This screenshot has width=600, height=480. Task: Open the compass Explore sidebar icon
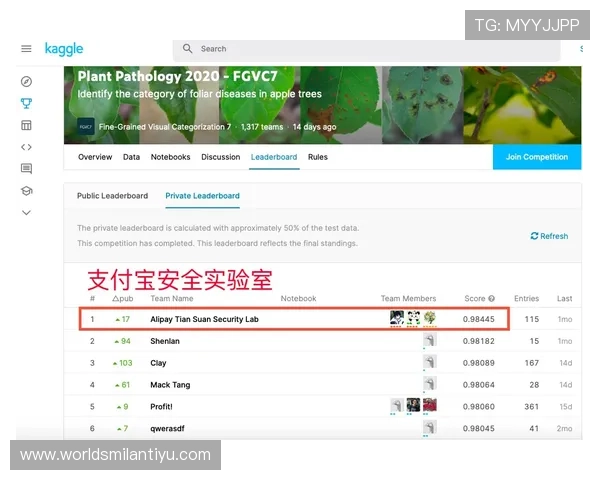click(x=26, y=82)
